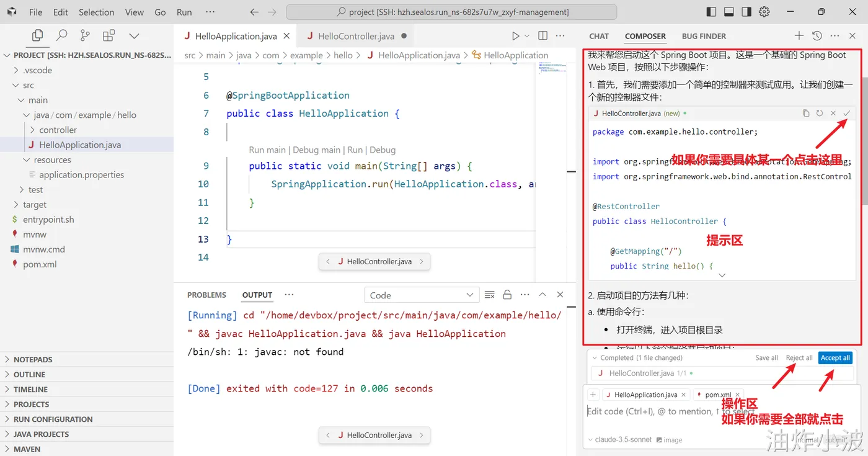Expand the JAVA PROJECTS section
Image resolution: width=868 pixels, height=456 pixels.
(41, 434)
